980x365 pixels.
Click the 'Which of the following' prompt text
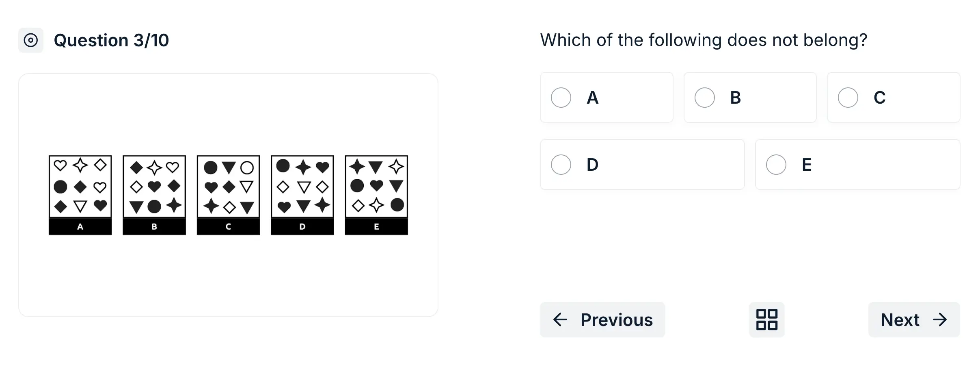703,40
